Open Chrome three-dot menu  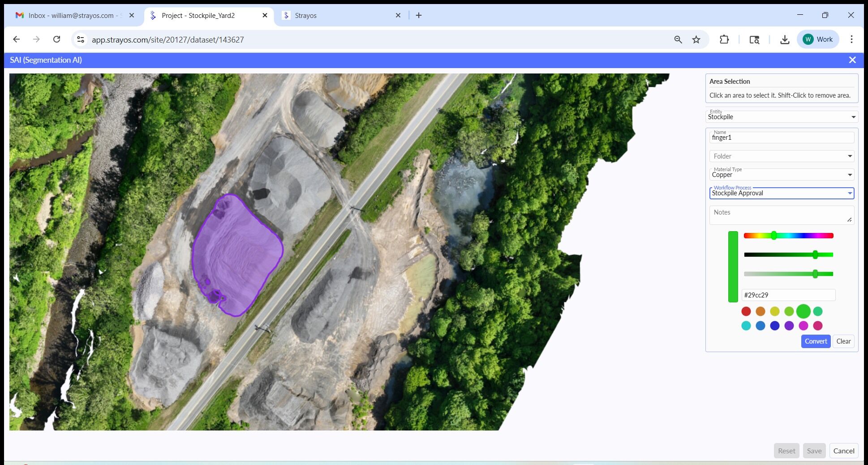[x=851, y=39]
